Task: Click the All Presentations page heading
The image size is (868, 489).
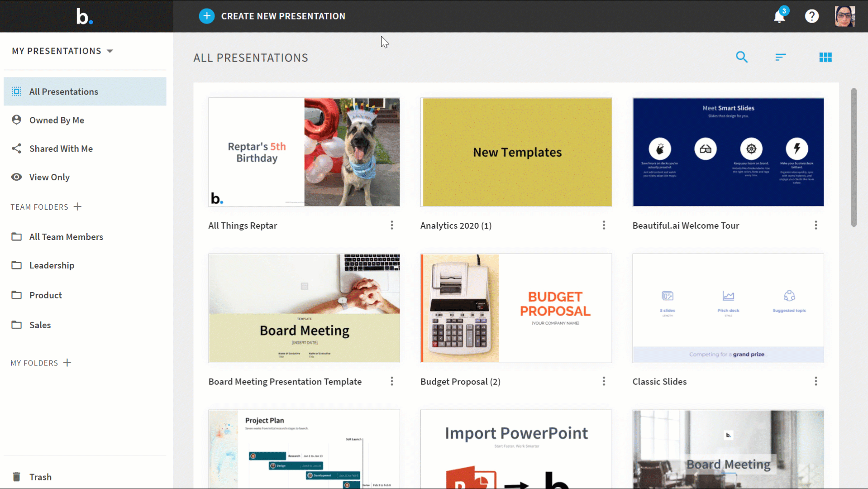Action: 251,58
